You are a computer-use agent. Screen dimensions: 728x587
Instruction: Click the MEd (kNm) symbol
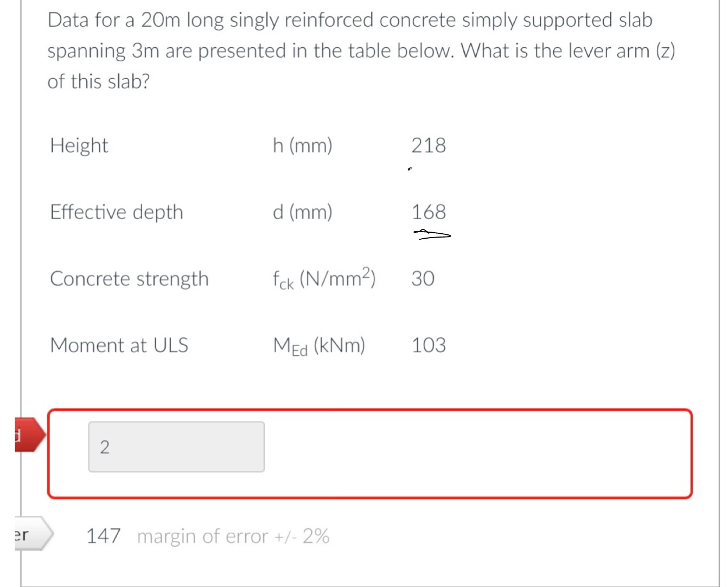pyautogui.click(x=319, y=345)
